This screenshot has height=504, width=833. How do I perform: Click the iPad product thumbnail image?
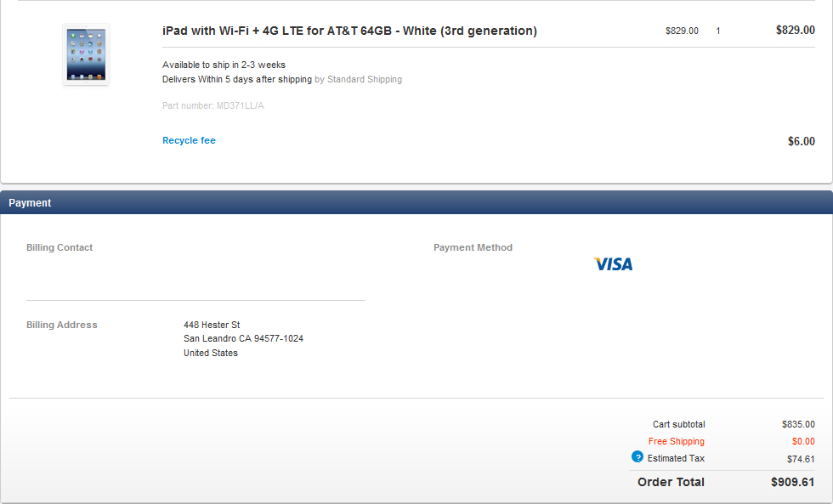(x=86, y=54)
